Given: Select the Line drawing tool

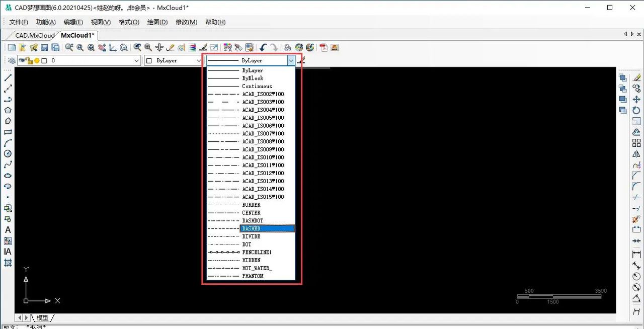Looking at the screenshot, I should point(8,77).
